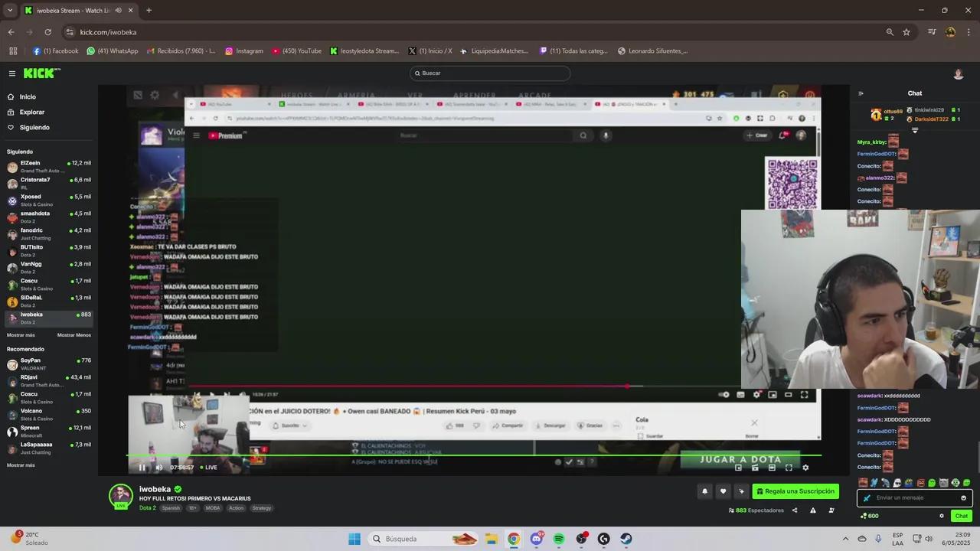Screen dimensions: 980x551
Task: Click the Strategy tag
Action: (261, 508)
